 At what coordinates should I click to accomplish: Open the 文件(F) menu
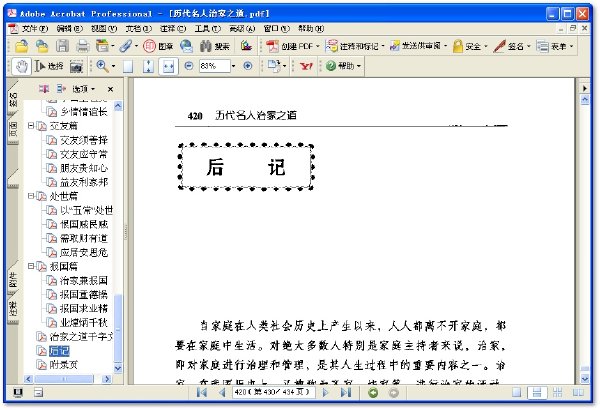pyautogui.click(x=34, y=28)
